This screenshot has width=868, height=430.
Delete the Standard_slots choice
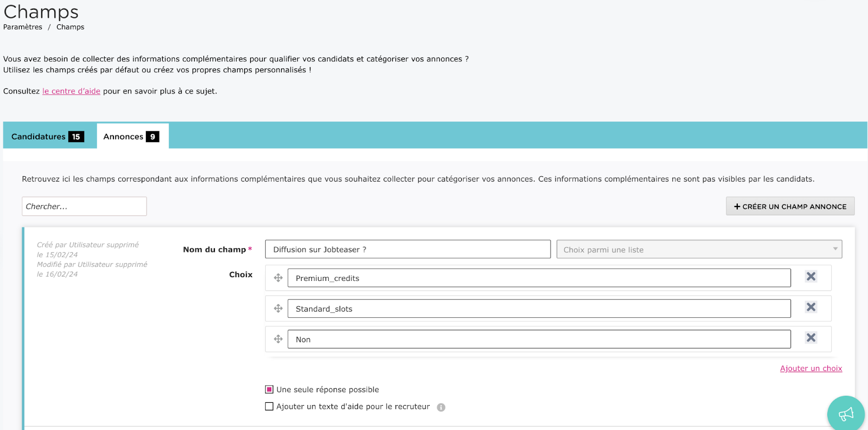coord(811,307)
